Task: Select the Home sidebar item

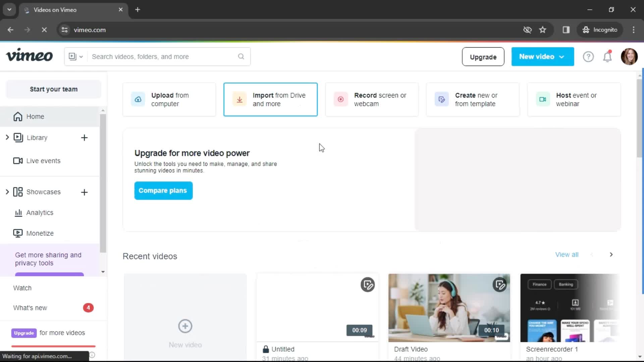Action: pyautogui.click(x=35, y=116)
